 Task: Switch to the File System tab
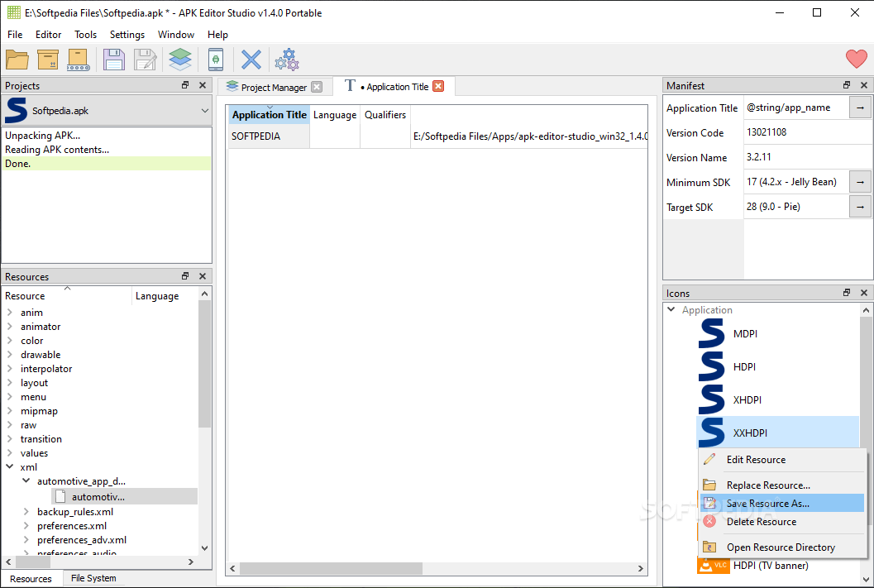click(93, 579)
